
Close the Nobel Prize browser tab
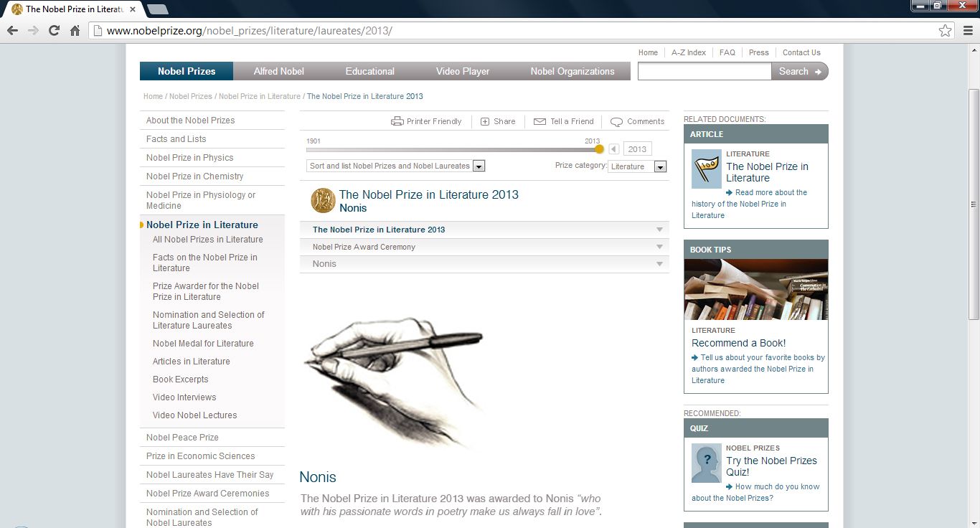132,9
